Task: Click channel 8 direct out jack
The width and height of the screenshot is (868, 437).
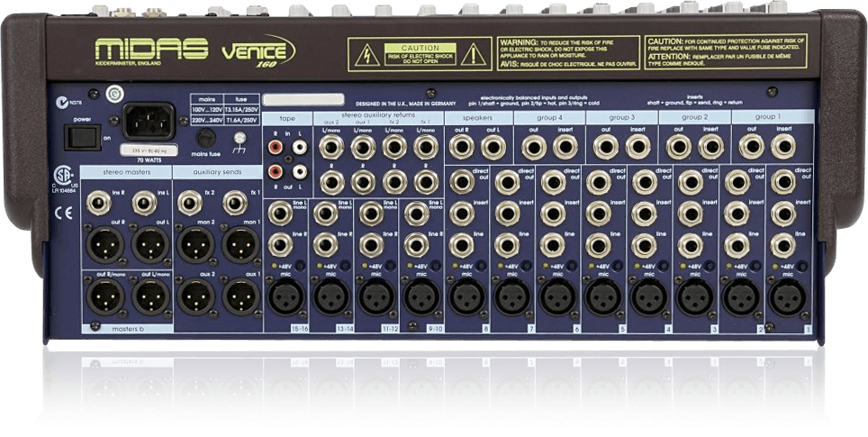Action: [462, 182]
